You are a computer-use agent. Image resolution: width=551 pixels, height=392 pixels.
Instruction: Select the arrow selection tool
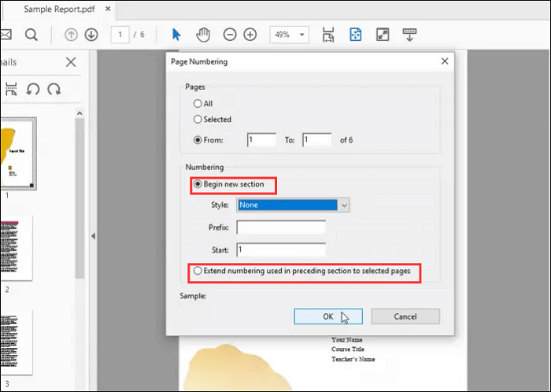pos(176,35)
